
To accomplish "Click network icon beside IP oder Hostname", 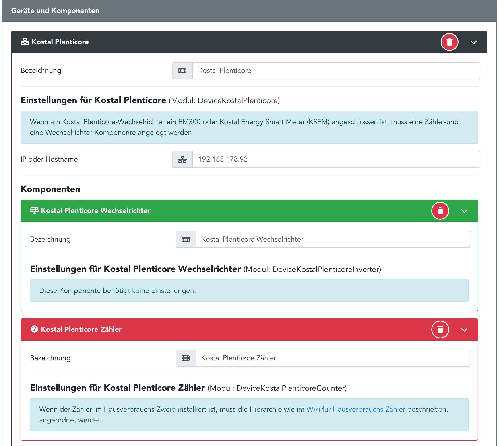I will [182, 159].
